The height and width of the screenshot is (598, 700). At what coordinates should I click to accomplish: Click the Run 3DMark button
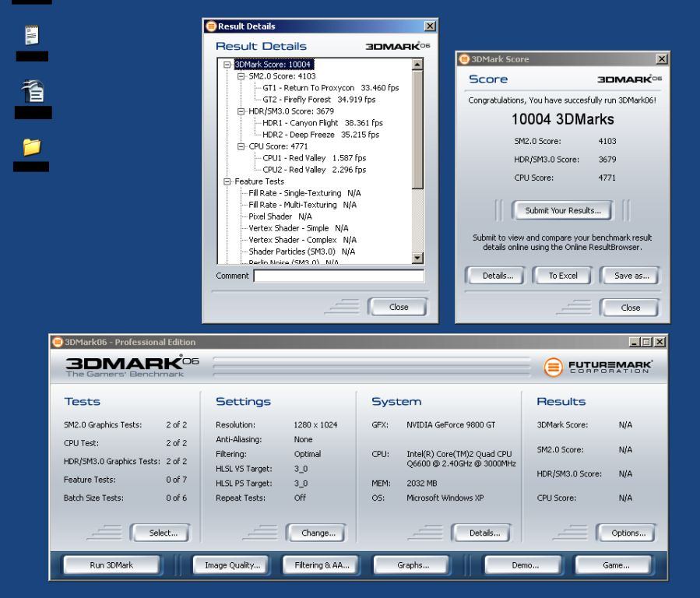[111, 565]
